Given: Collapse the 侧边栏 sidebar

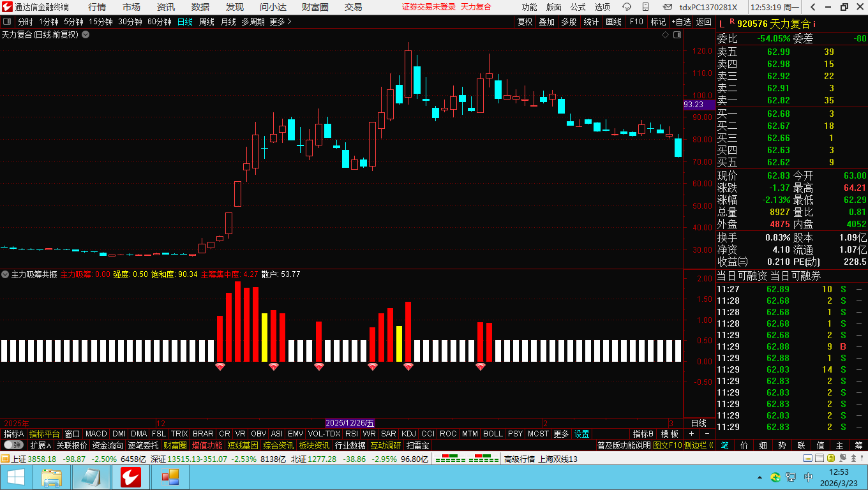Looking at the screenshot, I should click(x=699, y=445).
